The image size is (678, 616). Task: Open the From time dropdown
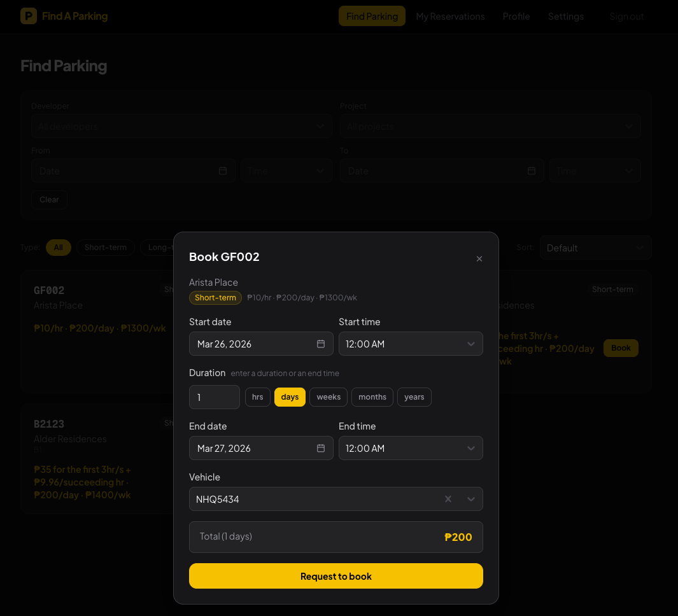pos(286,171)
